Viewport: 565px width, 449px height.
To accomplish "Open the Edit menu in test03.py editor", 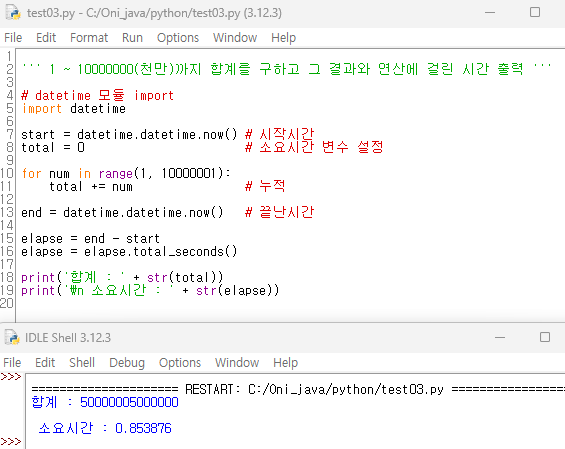I will click(46, 37).
